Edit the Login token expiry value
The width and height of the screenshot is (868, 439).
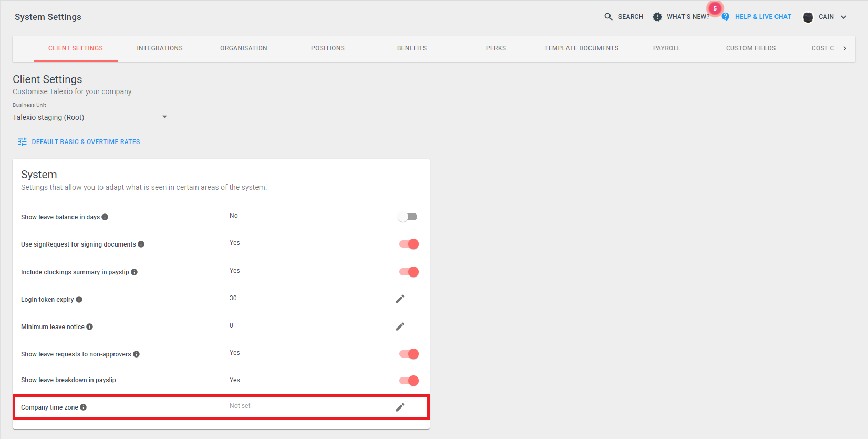tap(400, 299)
